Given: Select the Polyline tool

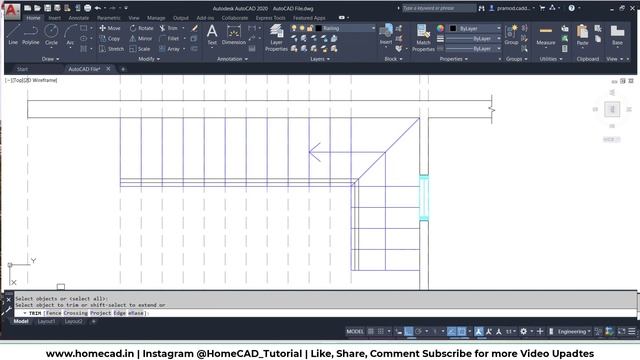Looking at the screenshot, I should (31, 34).
